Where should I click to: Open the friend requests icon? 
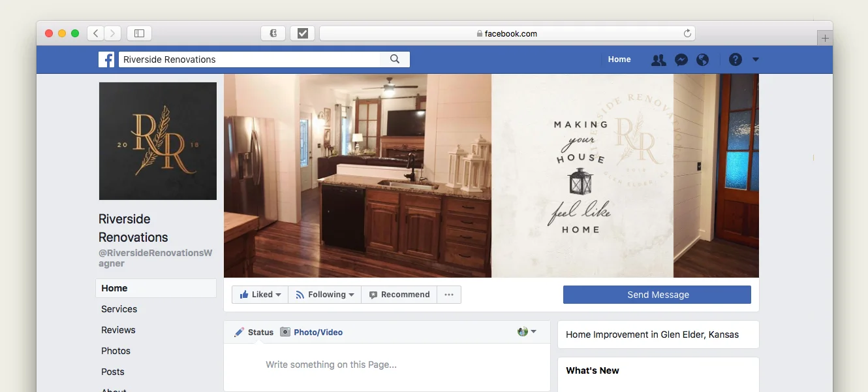[659, 59]
